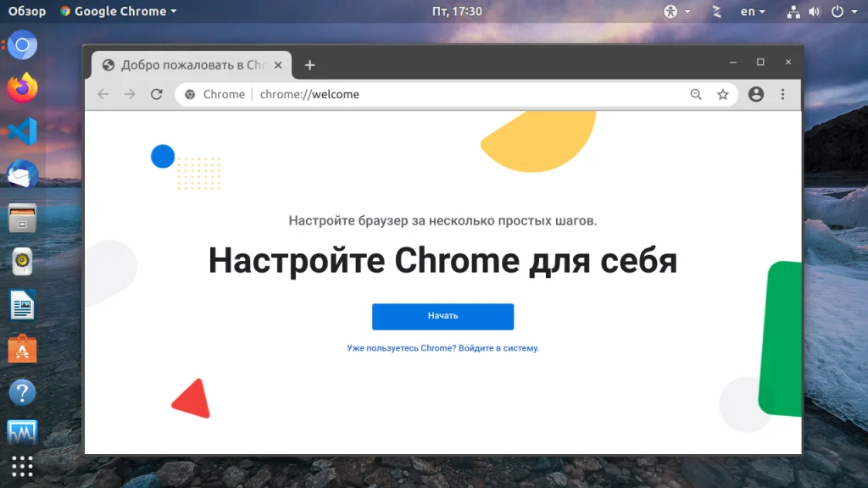Open the Files manager from dock
This screenshot has height=488, width=868.
[22, 218]
